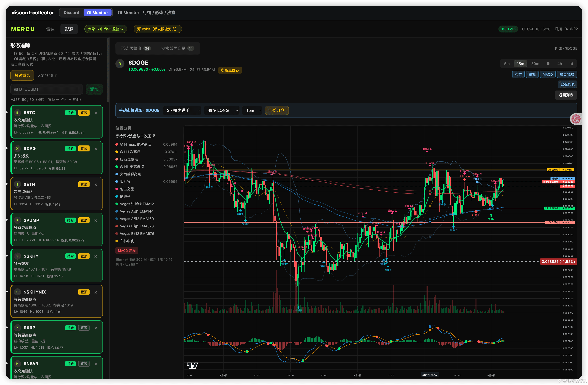Focus the 如 BTCUSDT symbol input field
This screenshot has width=588, height=385.
(46, 89)
